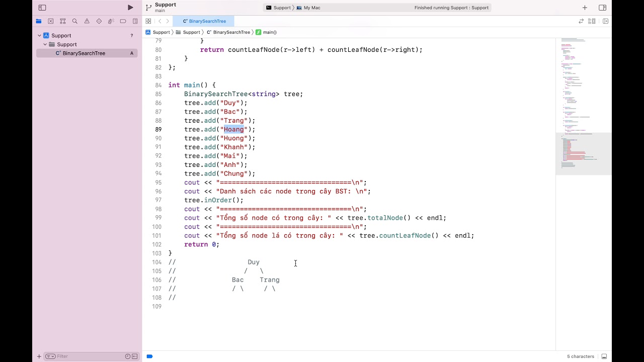
Task: Click totalNode() on line 99
Action: pyautogui.click(x=389, y=218)
